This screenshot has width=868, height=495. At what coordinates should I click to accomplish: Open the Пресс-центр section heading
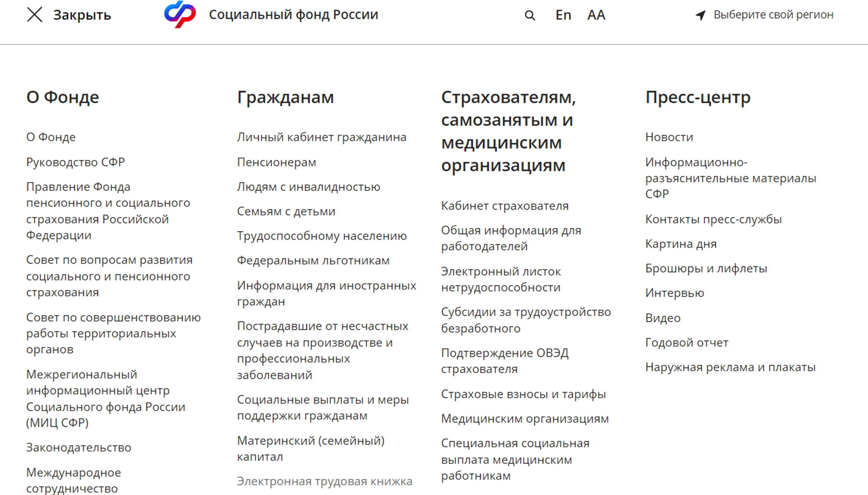(x=698, y=97)
